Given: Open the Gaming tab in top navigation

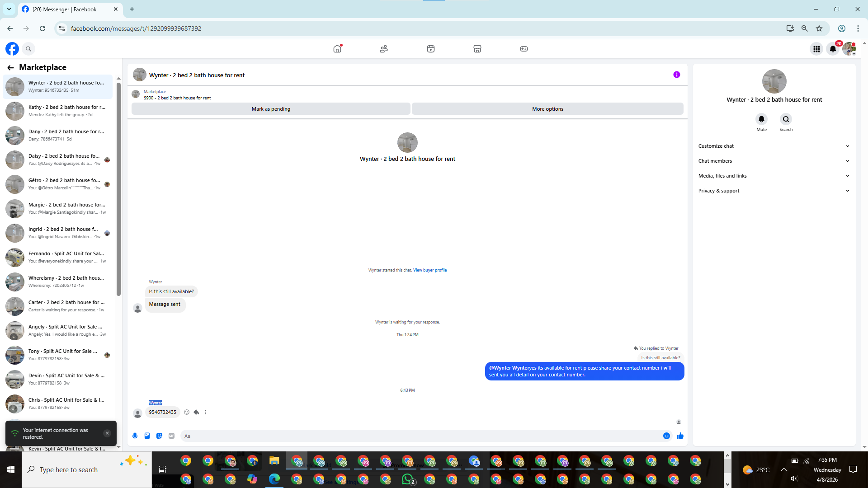Looking at the screenshot, I should (x=524, y=49).
